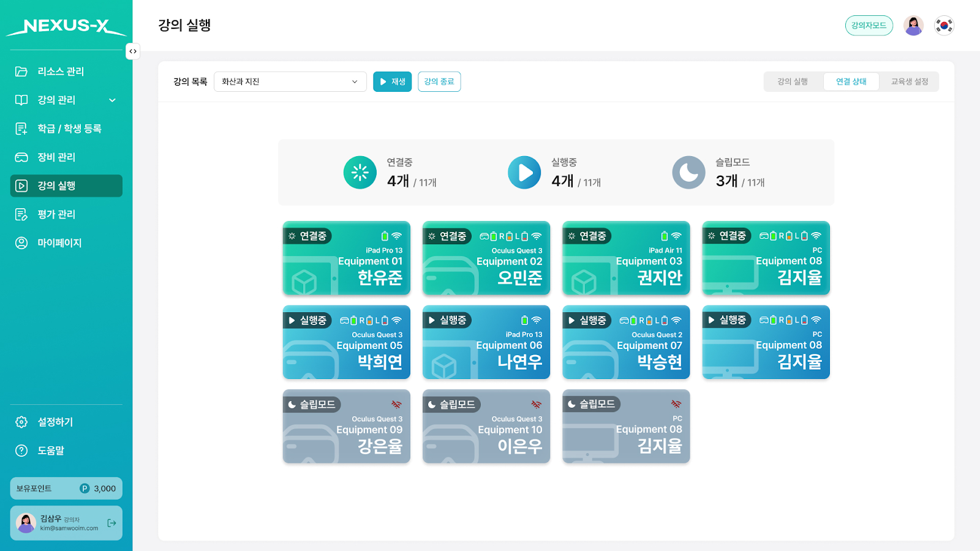
Task: Switch to the 강의 실행 tab
Action: [x=793, y=81]
